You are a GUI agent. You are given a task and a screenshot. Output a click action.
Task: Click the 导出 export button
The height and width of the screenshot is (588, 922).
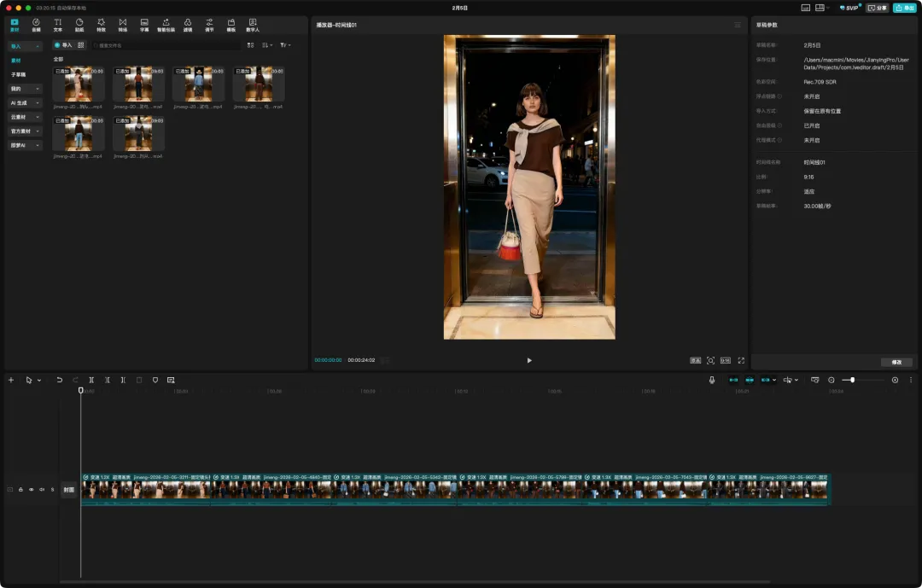[x=904, y=8]
